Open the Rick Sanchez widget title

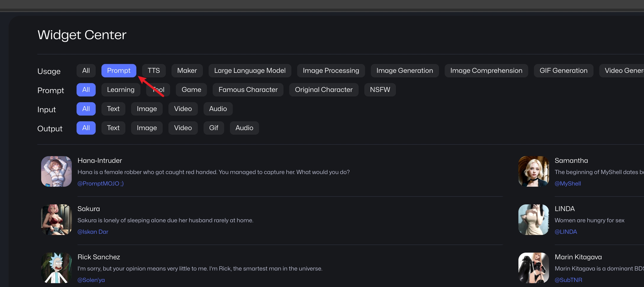tap(99, 257)
